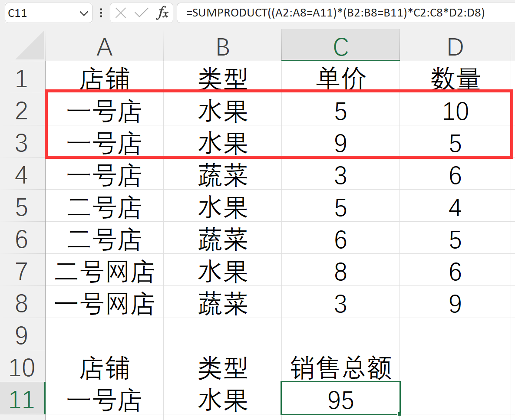515x420 pixels.
Task: Click the SUMPRODUCT formula text in formula bar
Action: (335, 13)
